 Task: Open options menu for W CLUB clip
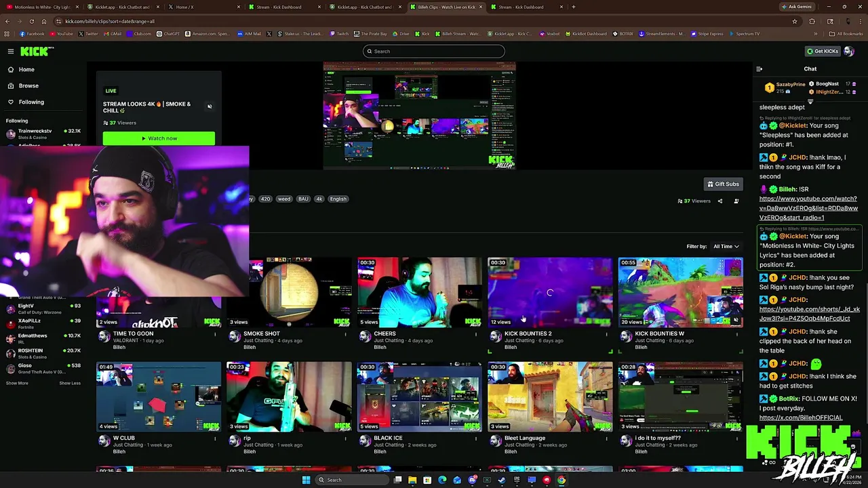(x=215, y=438)
